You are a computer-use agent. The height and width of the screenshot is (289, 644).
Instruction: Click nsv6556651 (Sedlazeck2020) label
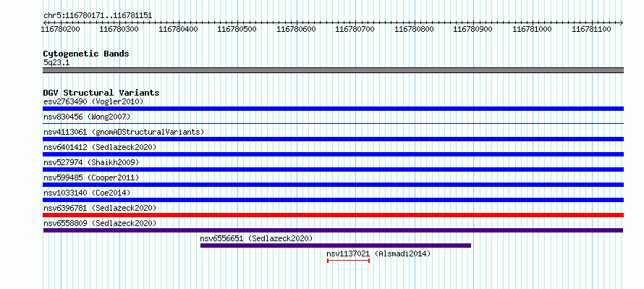point(256,238)
